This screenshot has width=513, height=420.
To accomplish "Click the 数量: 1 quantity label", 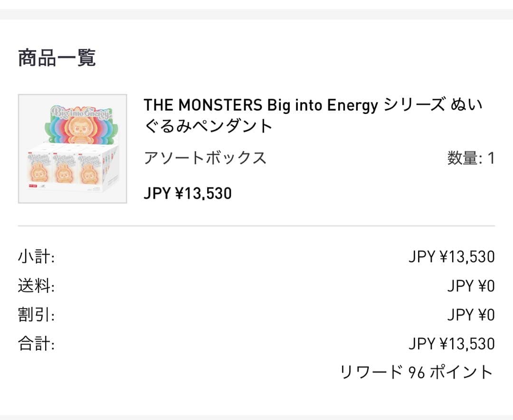I will [x=470, y=158].
